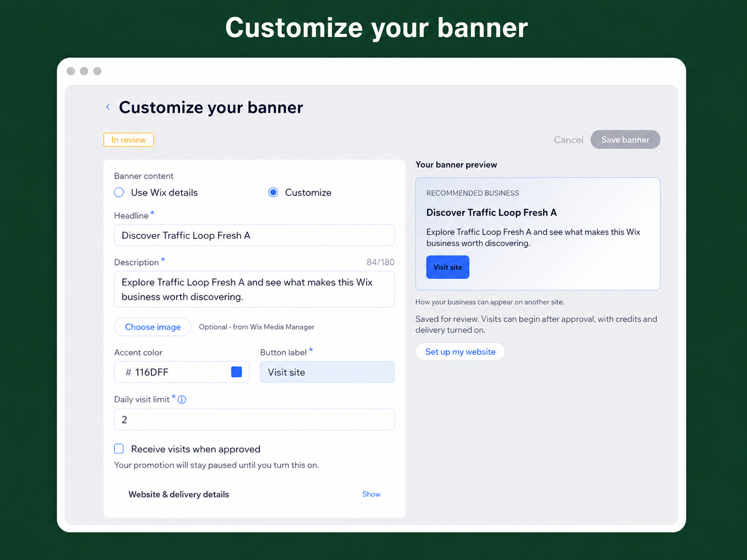Click the Daily visit limit field
Screen dimensions: 747x560
coord(254,419)
